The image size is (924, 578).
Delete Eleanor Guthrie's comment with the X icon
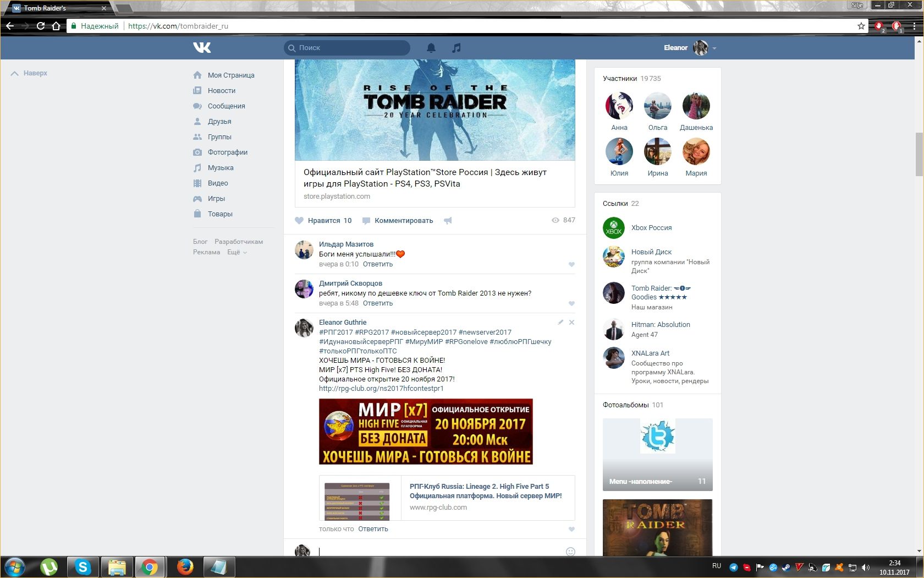click(571, 322)
